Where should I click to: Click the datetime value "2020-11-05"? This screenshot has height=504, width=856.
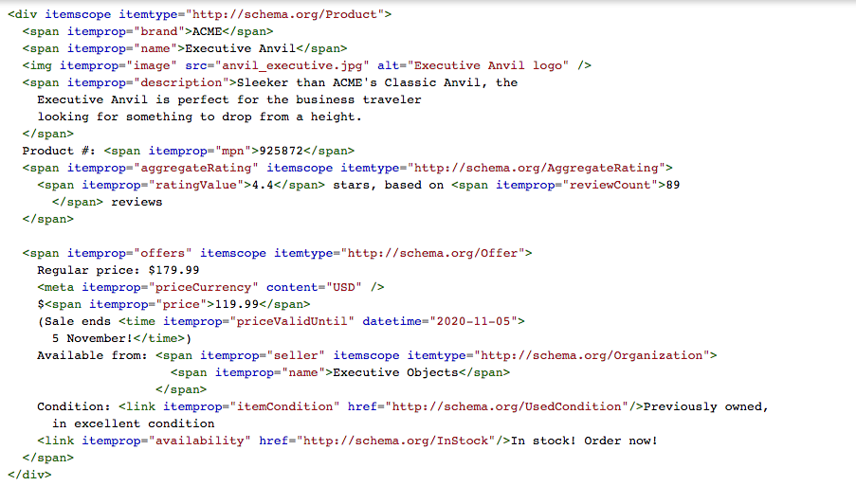(473, 321)
